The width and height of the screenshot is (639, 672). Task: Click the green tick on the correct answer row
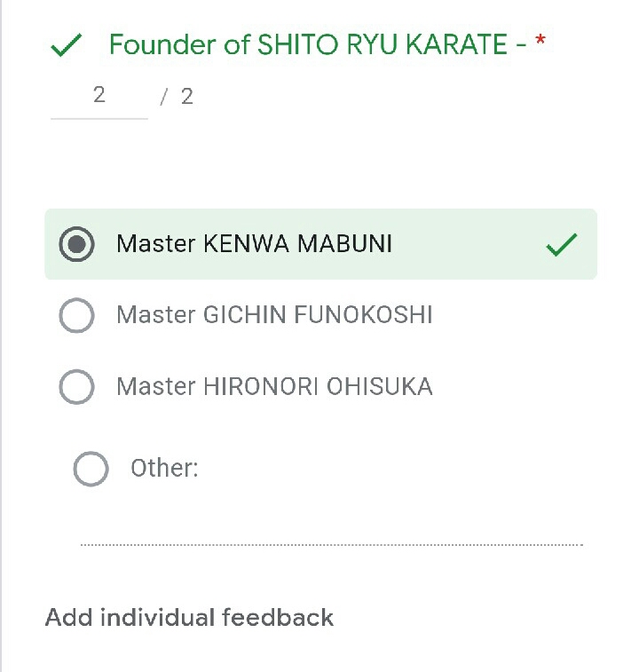[x=561, y=244]
